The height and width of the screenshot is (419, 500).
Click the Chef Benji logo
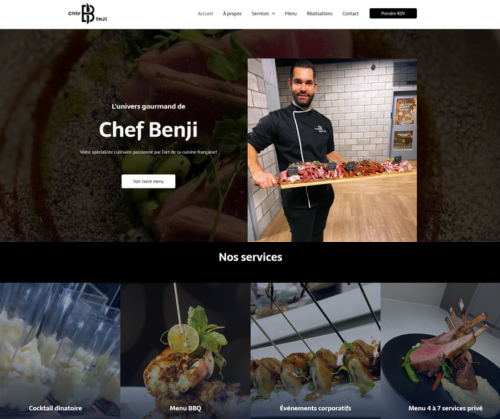[88, 14]
